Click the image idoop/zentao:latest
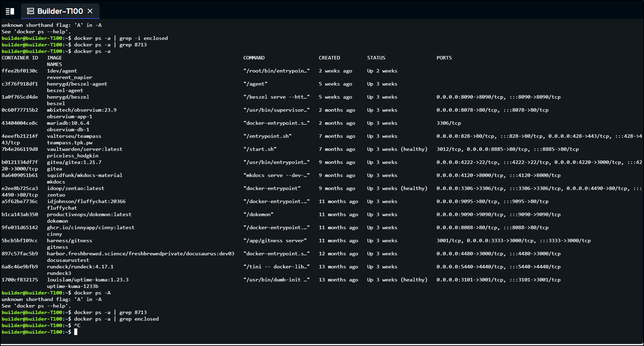644x346 pixels. coord(76,188)
